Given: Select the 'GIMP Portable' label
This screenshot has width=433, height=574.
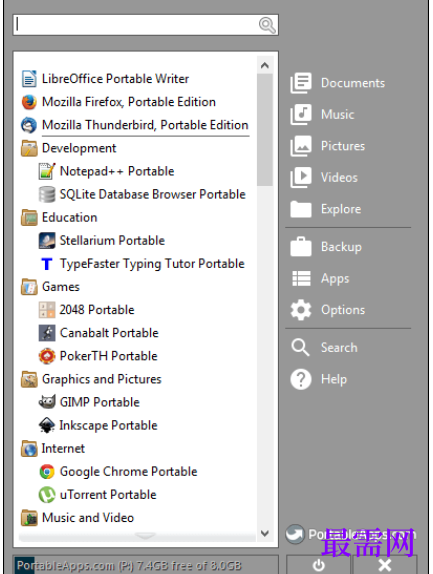Looking at the screenshot, I should tap(100, 402).
